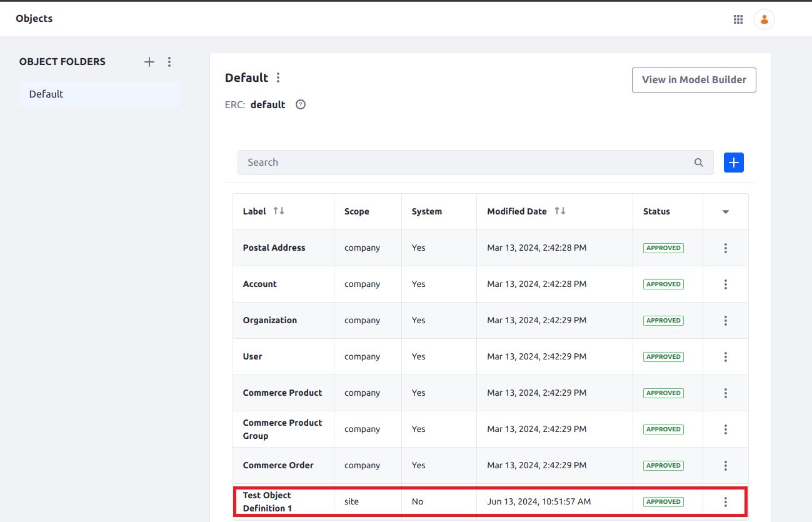This screenshot has width=812, height=522.
Task: Click ERC value 'default'
Action: click(x=268, y=104)
